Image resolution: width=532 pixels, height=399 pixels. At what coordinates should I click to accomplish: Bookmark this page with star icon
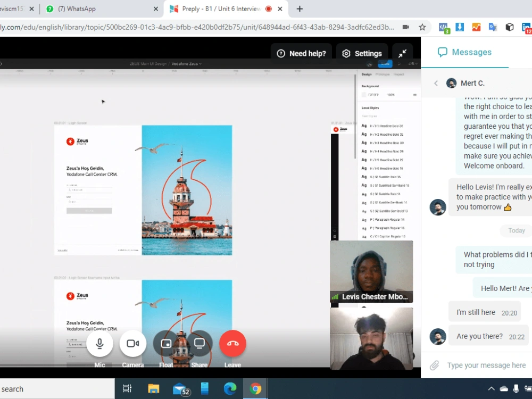coord(422,27)
